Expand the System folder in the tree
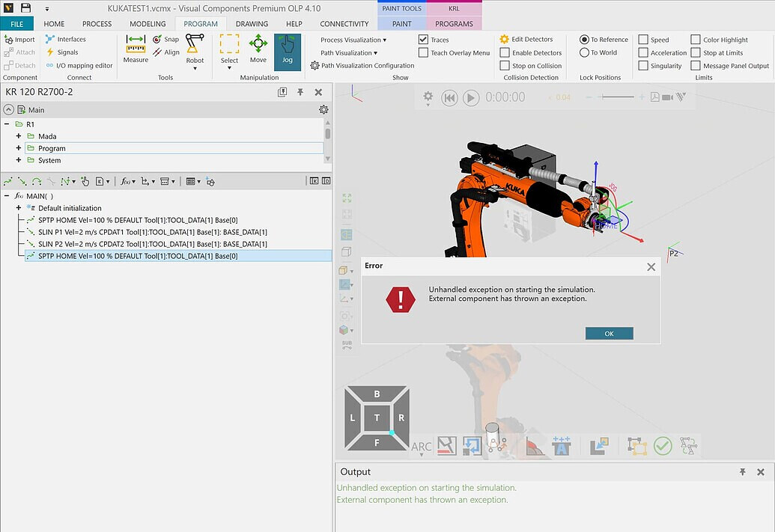The height and width of the screenshot is (532, 775). coord(18,160)
